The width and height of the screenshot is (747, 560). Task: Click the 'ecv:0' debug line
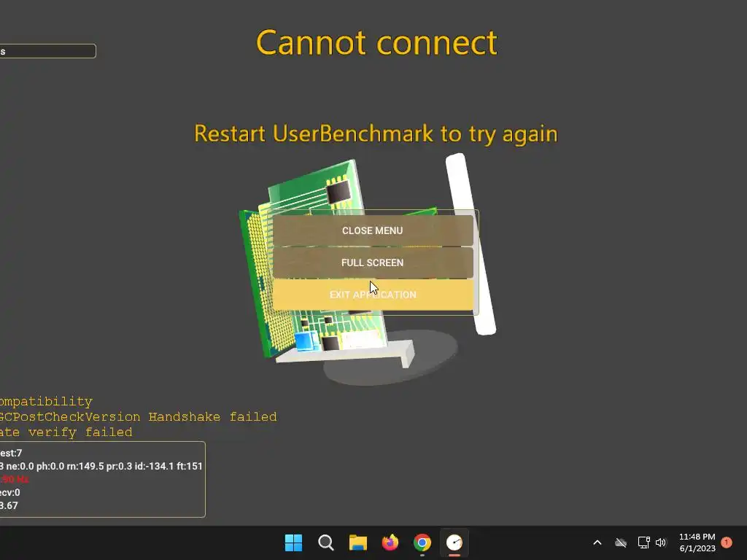(10, 492)
